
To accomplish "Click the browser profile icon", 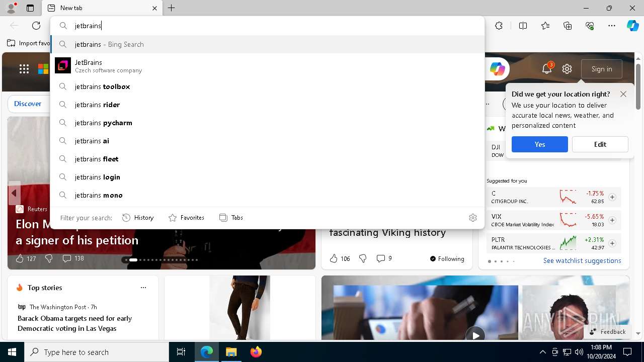I will 11,8.
